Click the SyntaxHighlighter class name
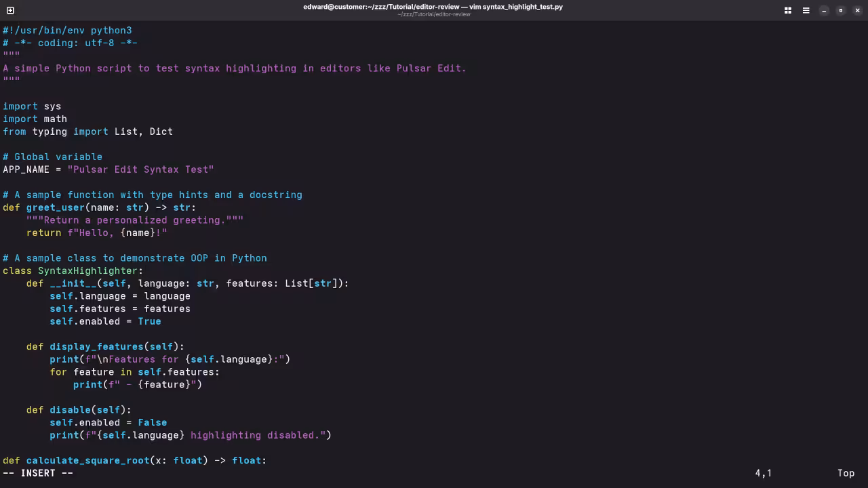 [x=89, y=270]
